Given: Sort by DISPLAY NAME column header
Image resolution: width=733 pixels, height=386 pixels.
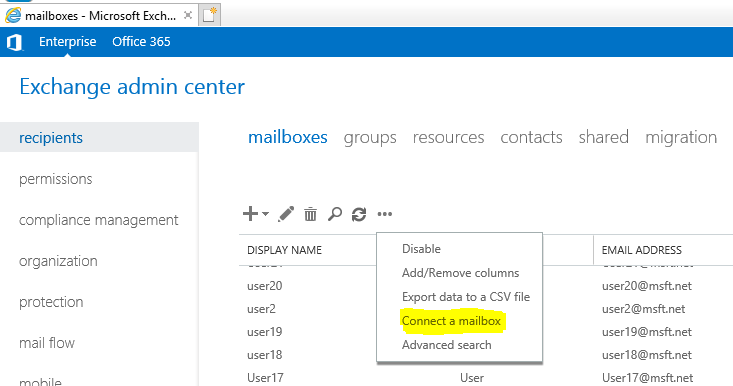Looking at the screenshot, I should [x=284, y=250].
